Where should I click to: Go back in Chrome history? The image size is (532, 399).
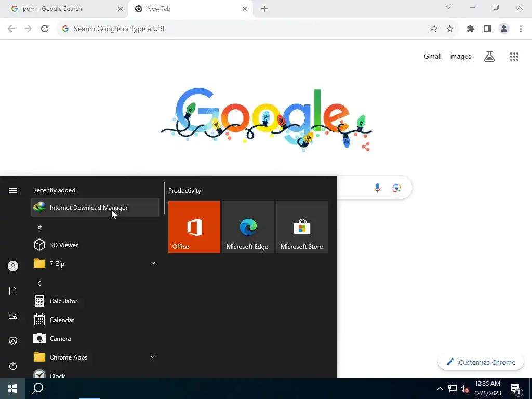click(x=11, y=29)
